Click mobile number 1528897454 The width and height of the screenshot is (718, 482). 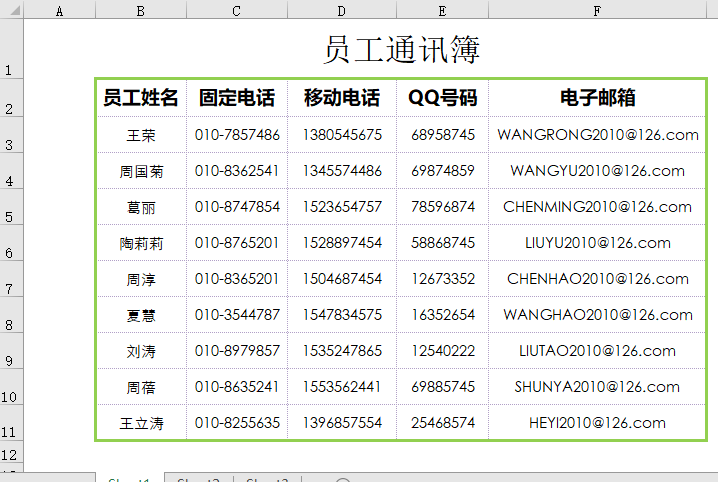[x=342, y=243]
